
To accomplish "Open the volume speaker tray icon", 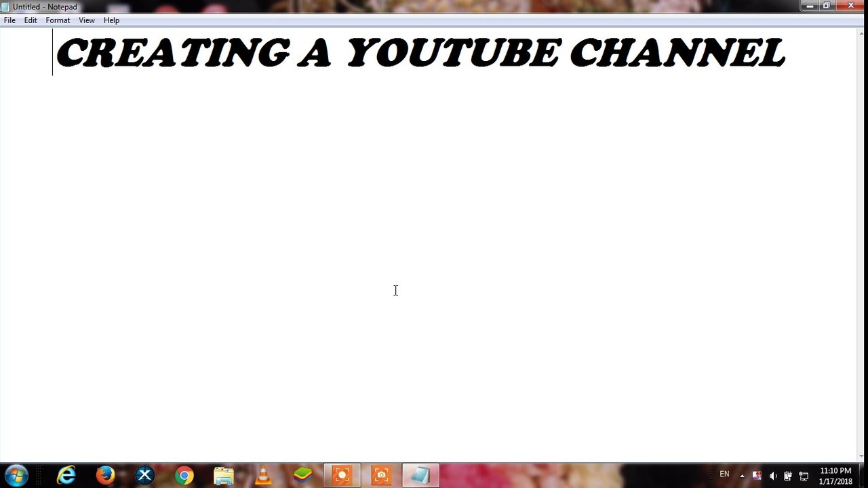I will coord(773,476).
